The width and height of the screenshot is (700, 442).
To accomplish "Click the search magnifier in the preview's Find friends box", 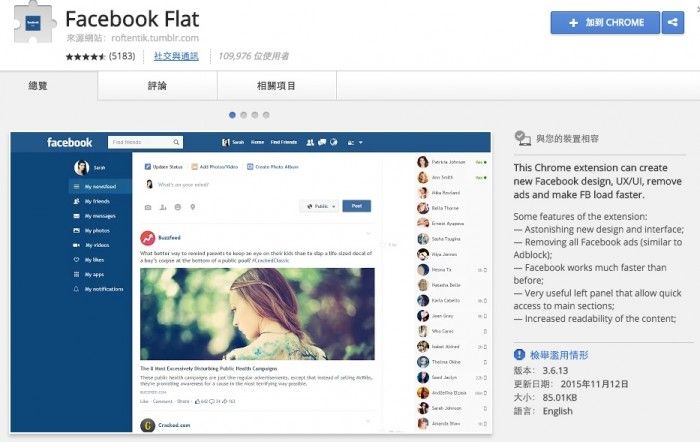I will click(x=176, y=142).
